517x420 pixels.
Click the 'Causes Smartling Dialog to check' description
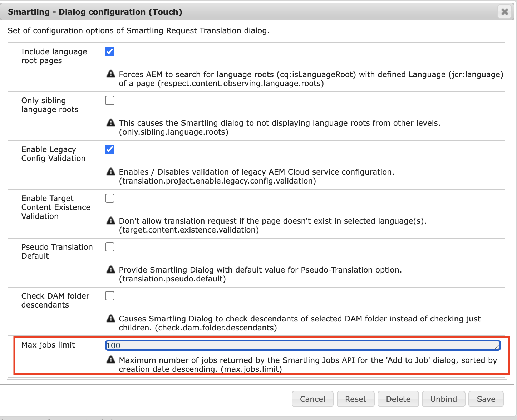point(300,323)
